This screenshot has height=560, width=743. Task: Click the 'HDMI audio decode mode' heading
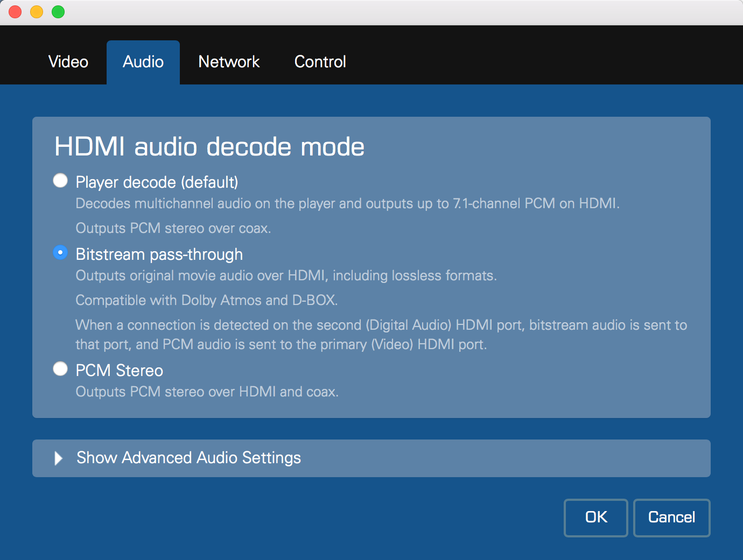(209, 147)
